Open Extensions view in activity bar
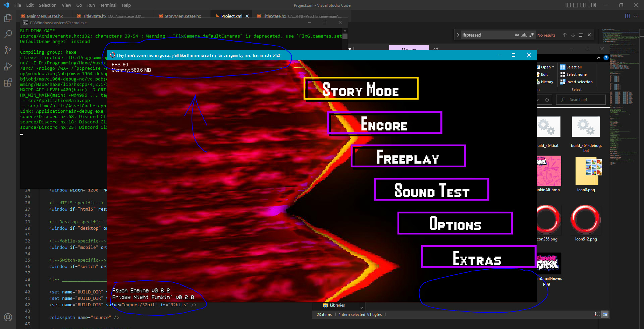This screenshot has height=329, width=644. (x=8, y=83)
